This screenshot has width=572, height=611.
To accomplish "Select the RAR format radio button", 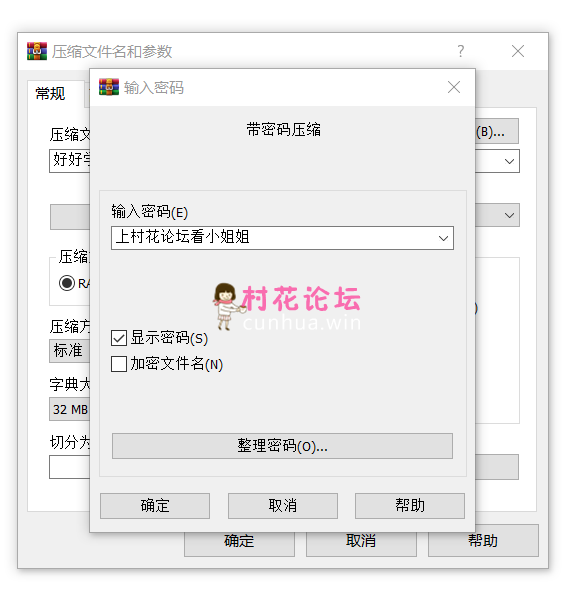I will point(67,283).
